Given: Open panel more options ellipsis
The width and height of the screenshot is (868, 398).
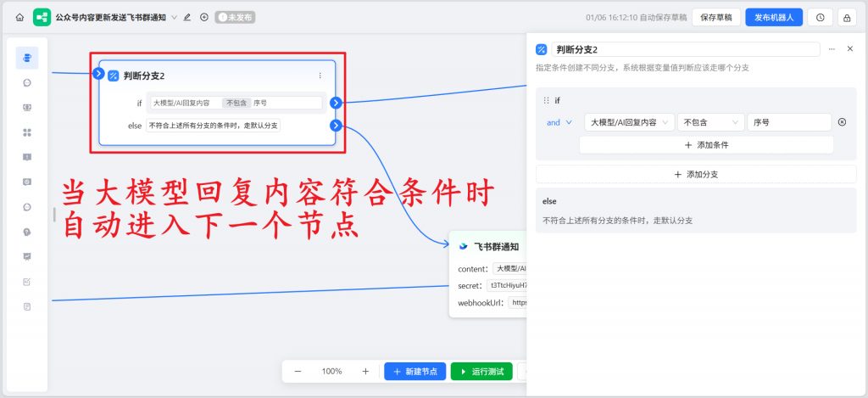Looking at the screenshot, I should (832, 49).
